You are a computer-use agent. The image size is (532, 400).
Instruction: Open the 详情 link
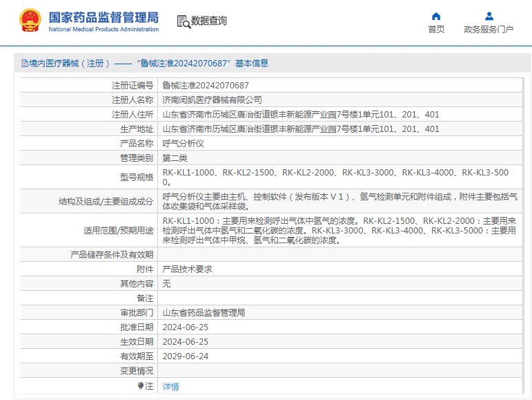[x=170, y=387]
